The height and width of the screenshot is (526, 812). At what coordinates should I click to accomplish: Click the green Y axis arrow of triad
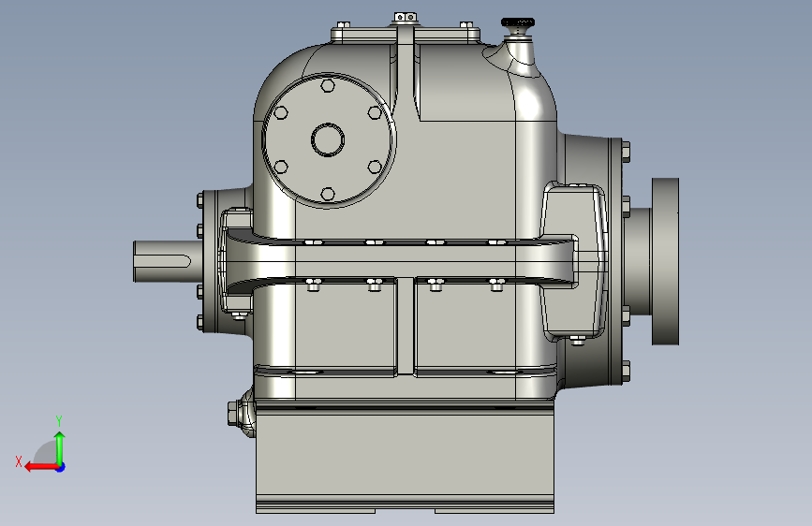point(60,448)
